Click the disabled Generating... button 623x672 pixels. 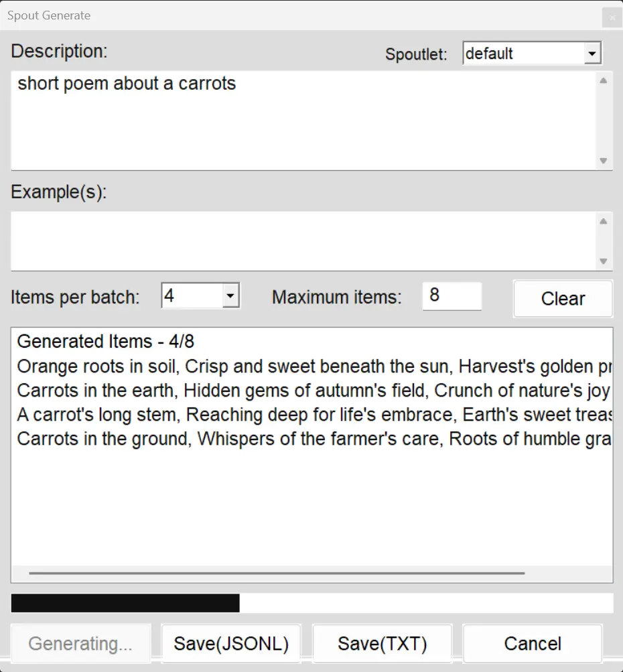click(x=80, y=644)
